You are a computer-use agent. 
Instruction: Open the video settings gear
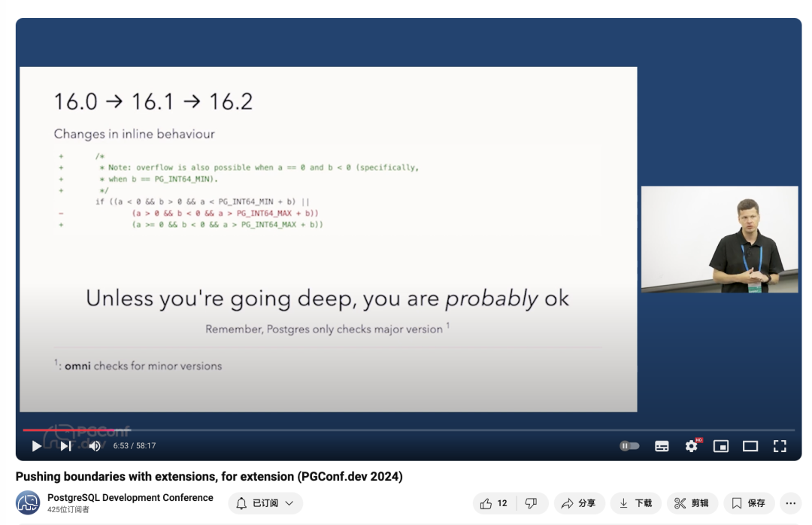tap(692, 446)
